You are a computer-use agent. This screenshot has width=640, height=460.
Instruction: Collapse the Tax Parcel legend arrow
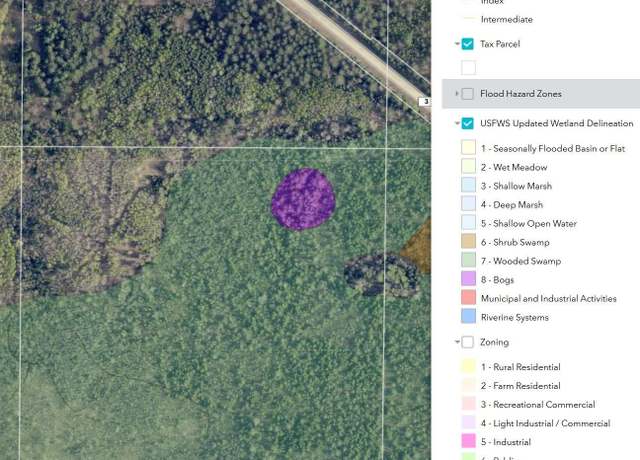pyautogui.click(x=457, y=44)
